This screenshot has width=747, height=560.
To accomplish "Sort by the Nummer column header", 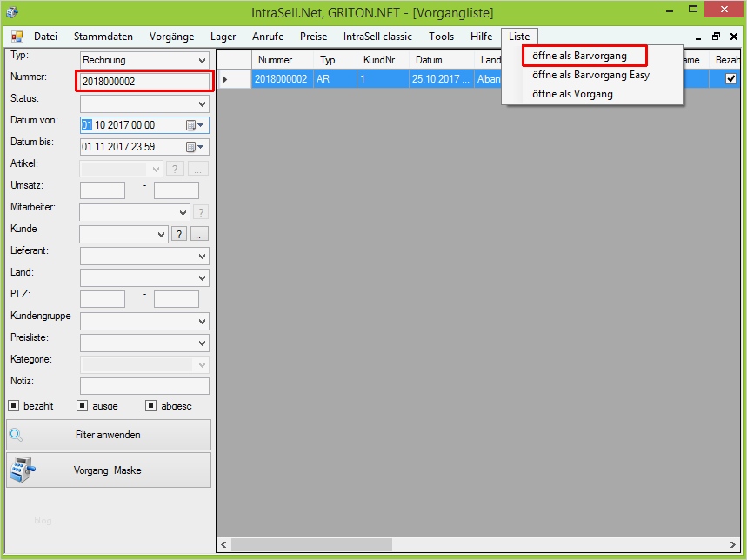I will [x=283, y=60].
